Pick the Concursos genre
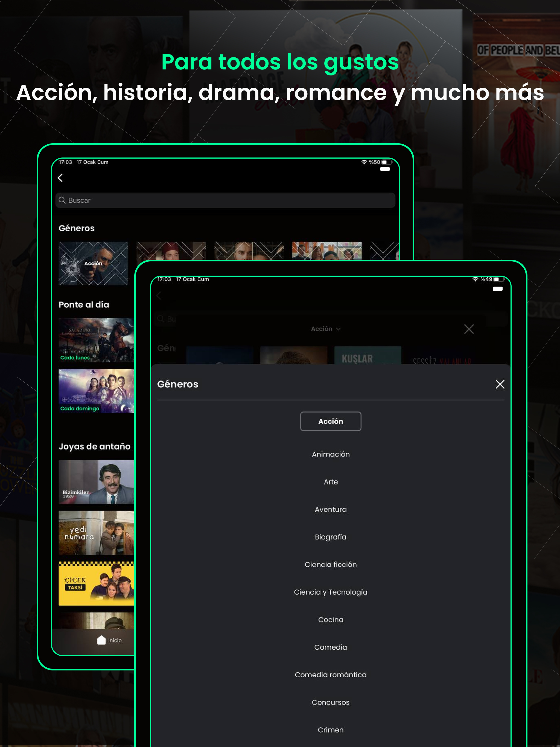 pyautogui.click(x=331, y=702)
